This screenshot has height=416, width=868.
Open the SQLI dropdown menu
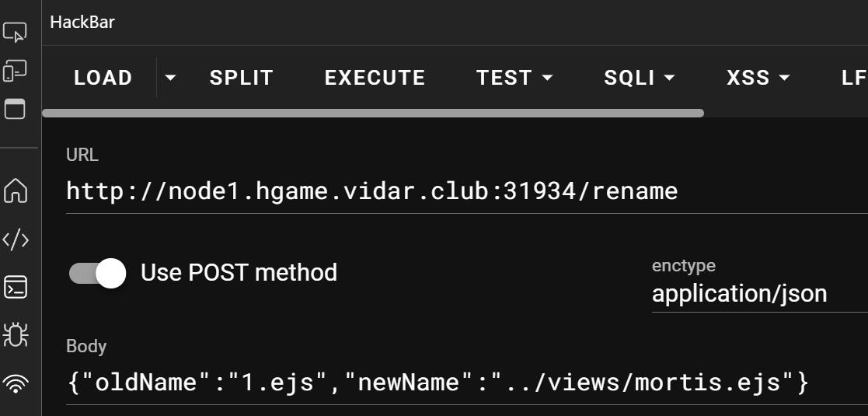pos(640,78)
